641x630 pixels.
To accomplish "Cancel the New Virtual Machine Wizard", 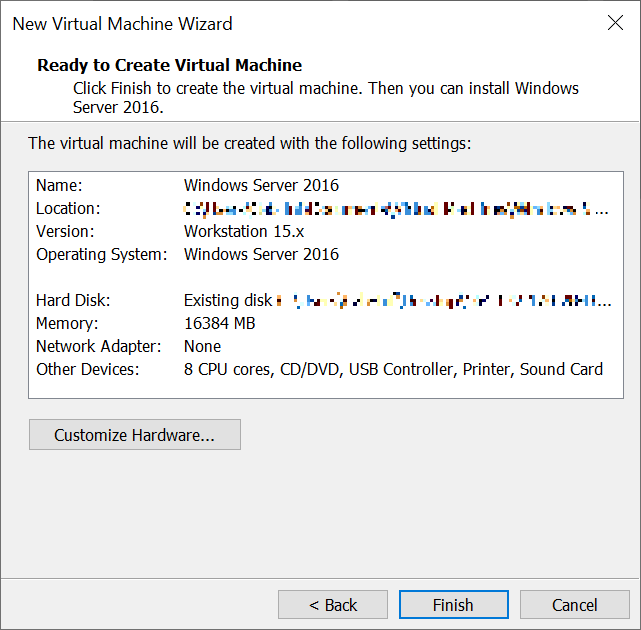I will (x=574, y=604).
